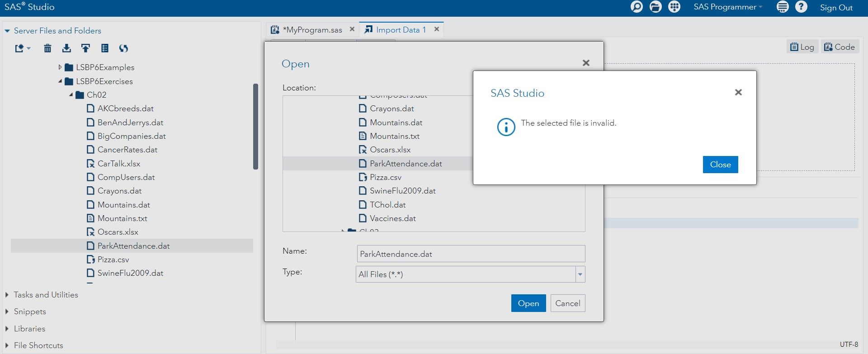Expand the LSBP6Examples folder
868x354 pixels.
60,67
